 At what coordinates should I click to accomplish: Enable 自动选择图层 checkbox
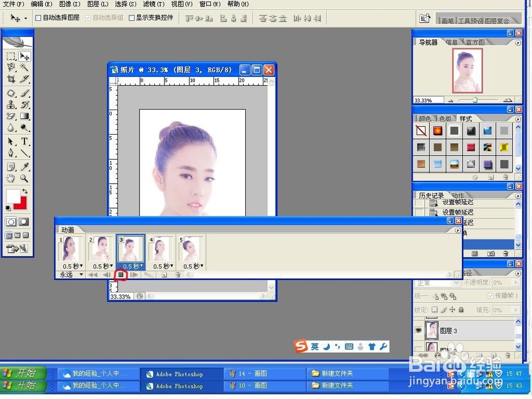[38, 18]
